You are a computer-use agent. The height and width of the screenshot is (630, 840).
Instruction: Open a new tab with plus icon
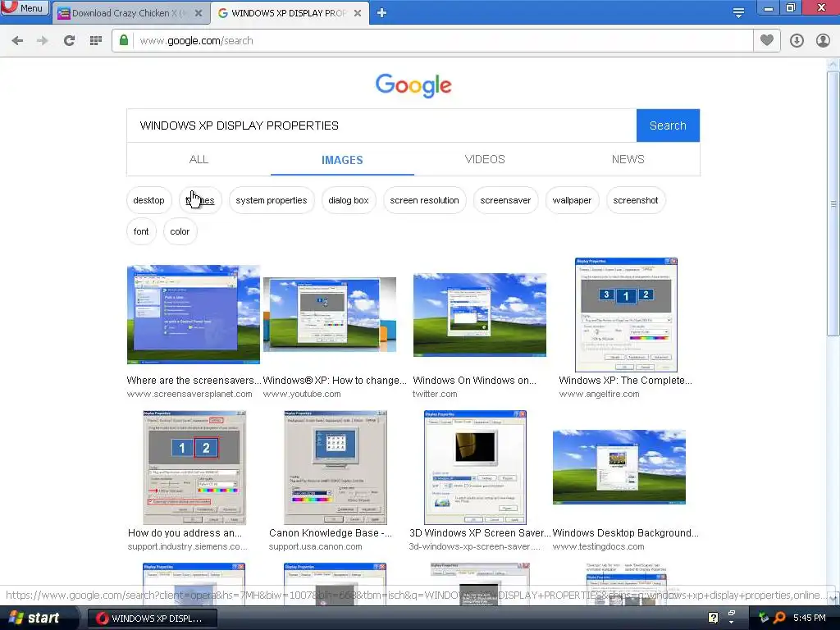pyautogui.click(x=381, y=13)
